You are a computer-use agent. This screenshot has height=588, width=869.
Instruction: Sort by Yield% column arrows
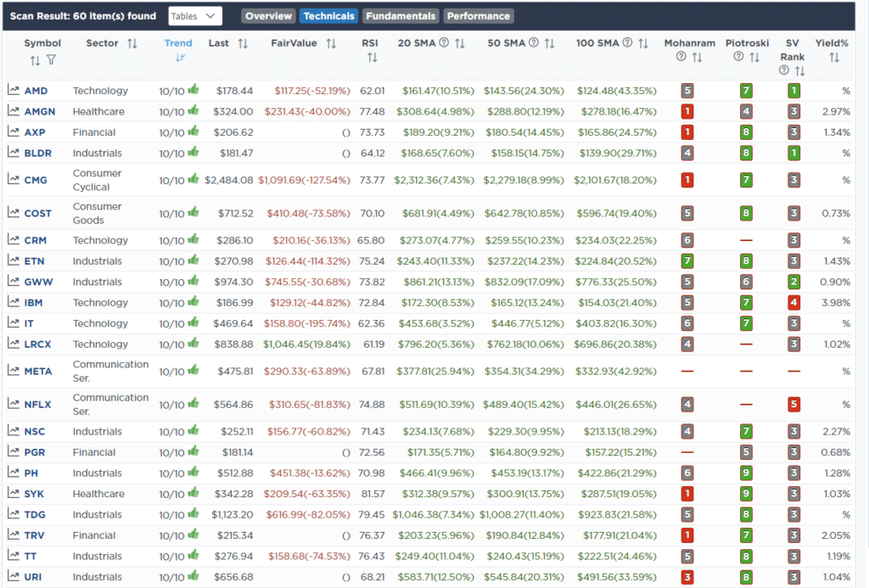[834, 58]
